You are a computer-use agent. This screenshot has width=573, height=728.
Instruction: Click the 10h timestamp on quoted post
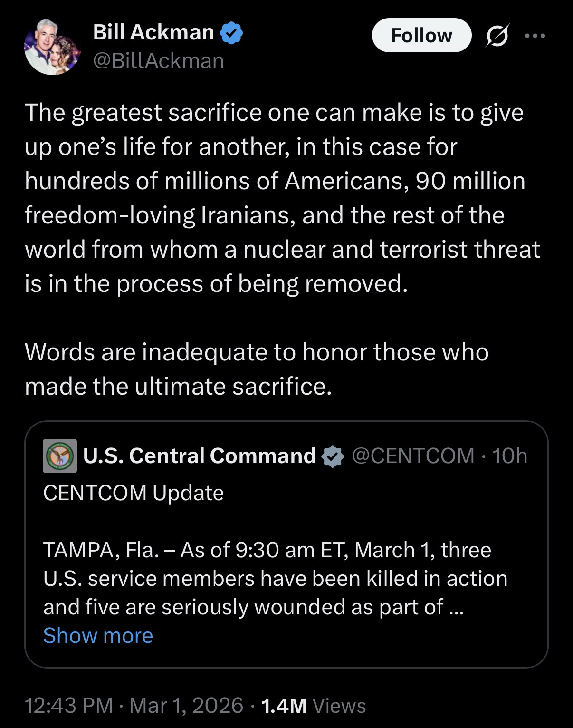[510, 456]
